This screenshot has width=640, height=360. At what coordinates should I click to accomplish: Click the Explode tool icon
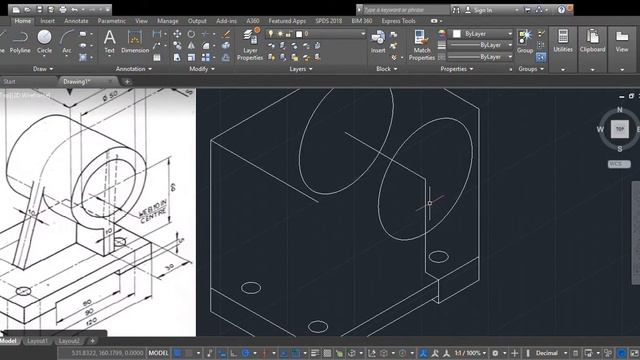tap(226, 46)
